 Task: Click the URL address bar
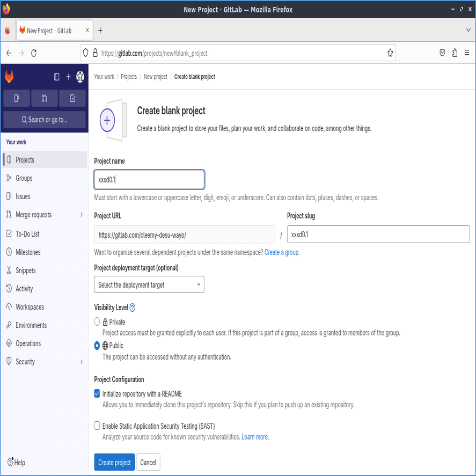click(238, 53)
